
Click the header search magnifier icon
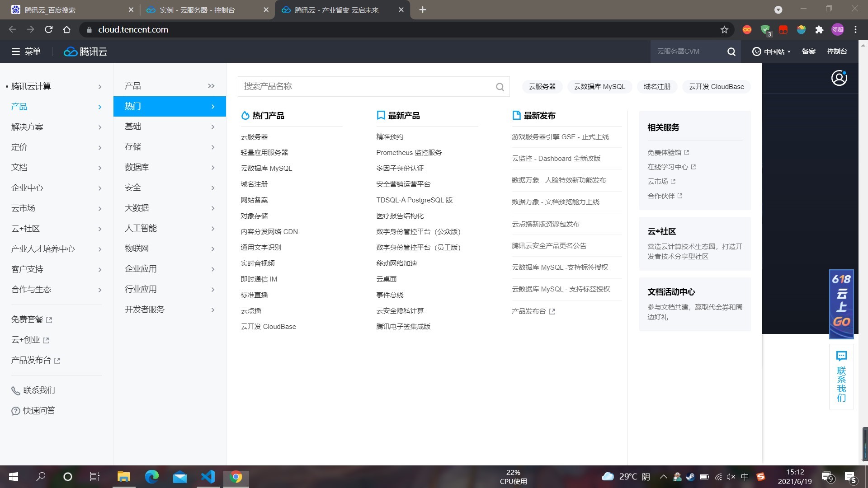coord(731,52)
